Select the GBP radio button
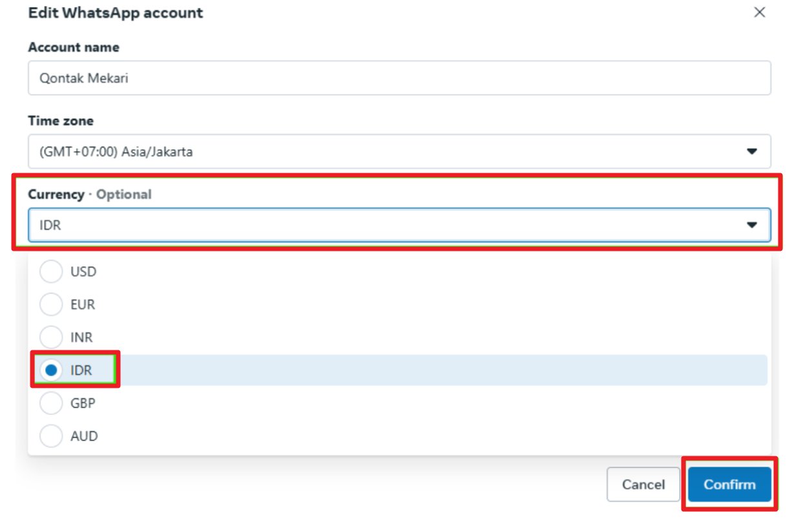Image resolution: width=812 pixels, height=519 pixels. pos(51,403)
